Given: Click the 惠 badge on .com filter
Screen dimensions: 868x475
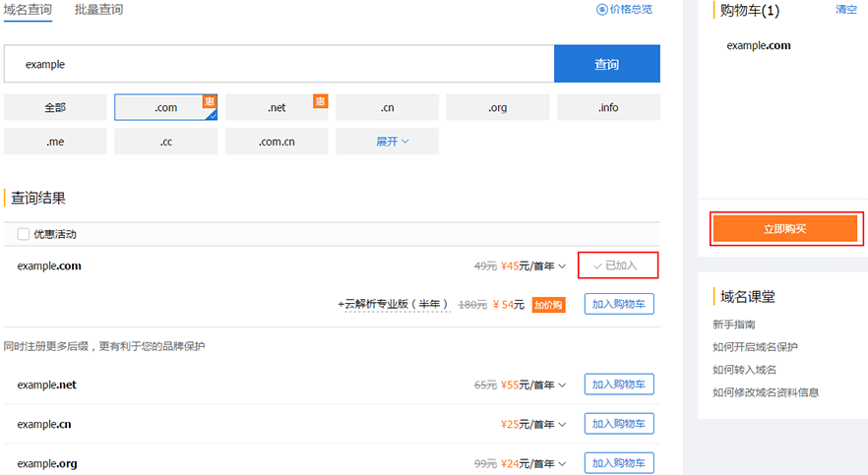Looking at the screenshot, I should (x=210, y=100).
